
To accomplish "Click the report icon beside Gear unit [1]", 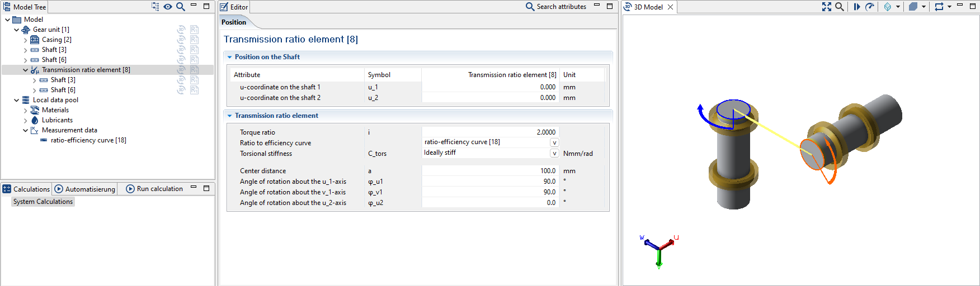I will (x=194, y=30).
